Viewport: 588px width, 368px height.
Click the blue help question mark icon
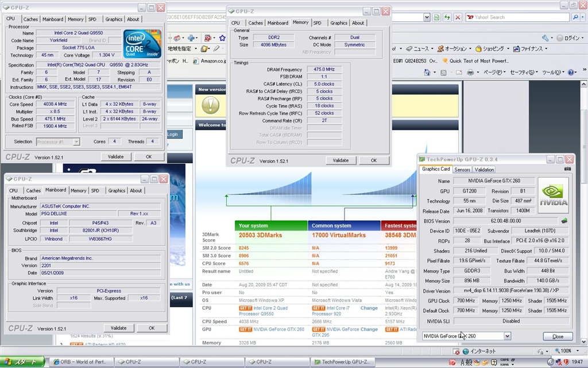tap(571, 72)
